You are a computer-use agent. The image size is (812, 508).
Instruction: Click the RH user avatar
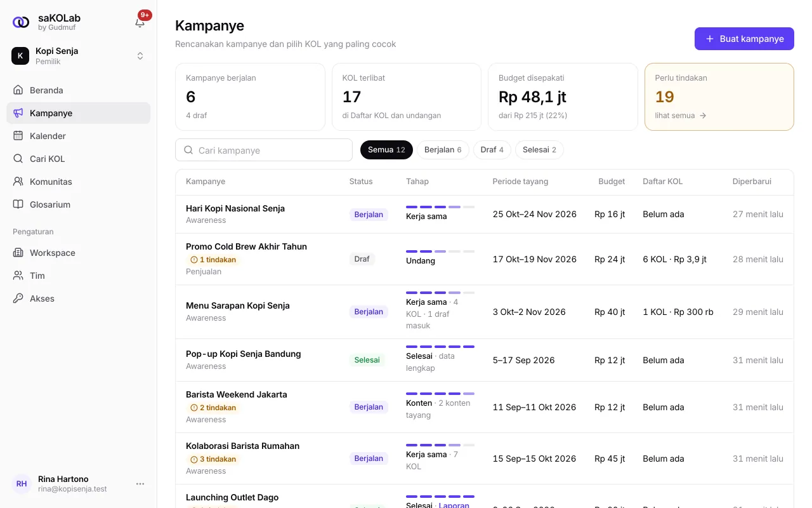point(22,484)
